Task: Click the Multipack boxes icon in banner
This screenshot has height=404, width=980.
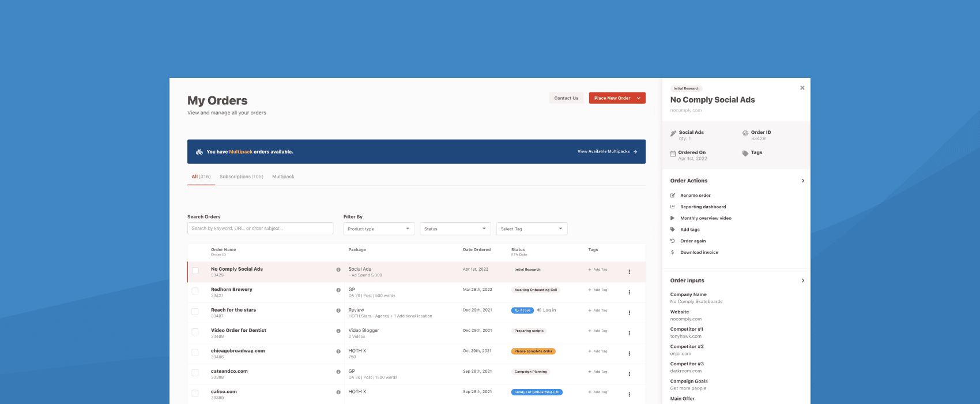Action: tap(199, 152)
